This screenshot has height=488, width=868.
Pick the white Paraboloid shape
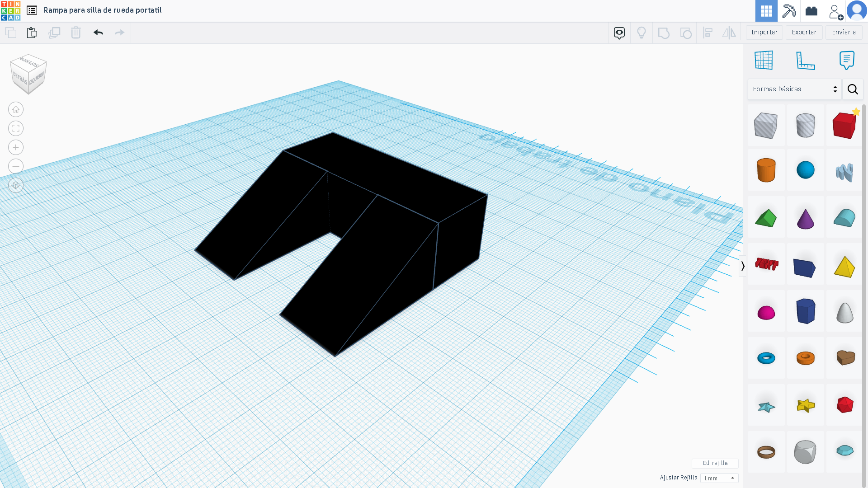(844, 312)
